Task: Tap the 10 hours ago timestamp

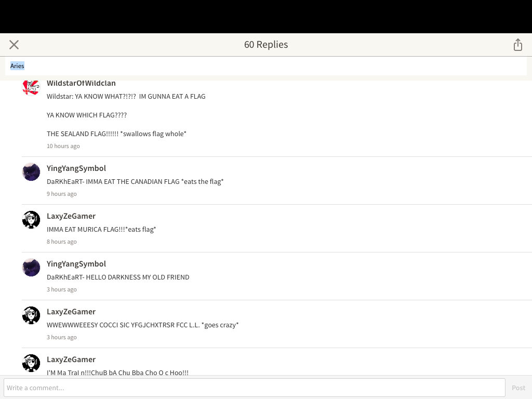Action: 63,146
